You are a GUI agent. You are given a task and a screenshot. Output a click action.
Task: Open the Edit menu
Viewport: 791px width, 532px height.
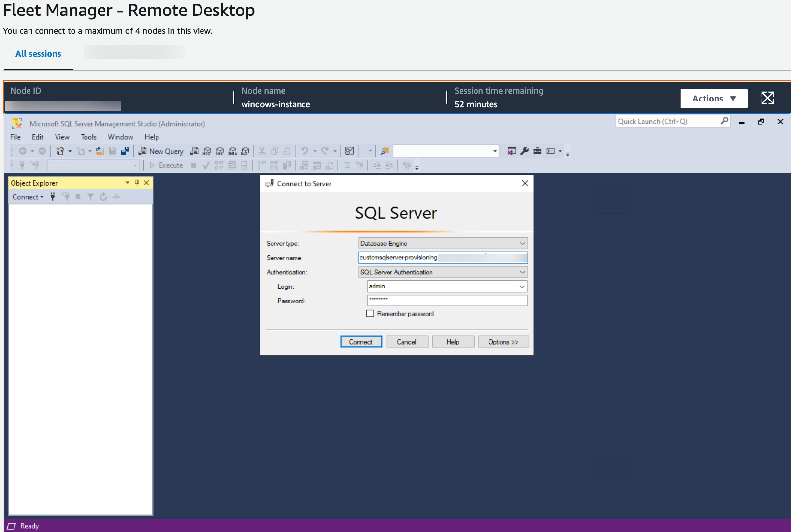pyautogui.click(x=38, y=137)
